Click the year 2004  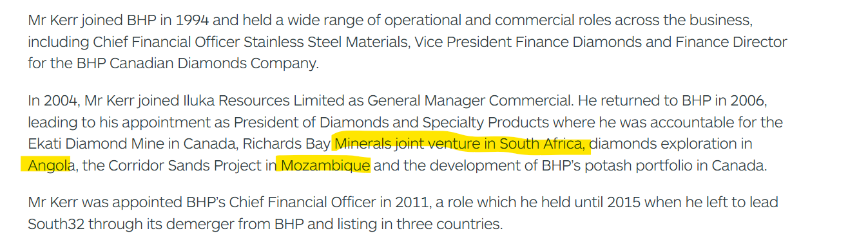(60, 101)
